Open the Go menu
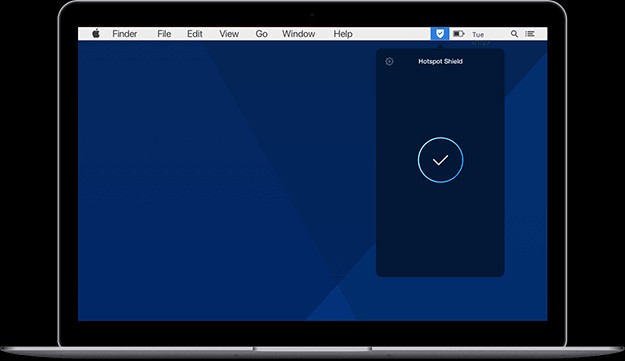The image size is (625, 361). [261, 34]
